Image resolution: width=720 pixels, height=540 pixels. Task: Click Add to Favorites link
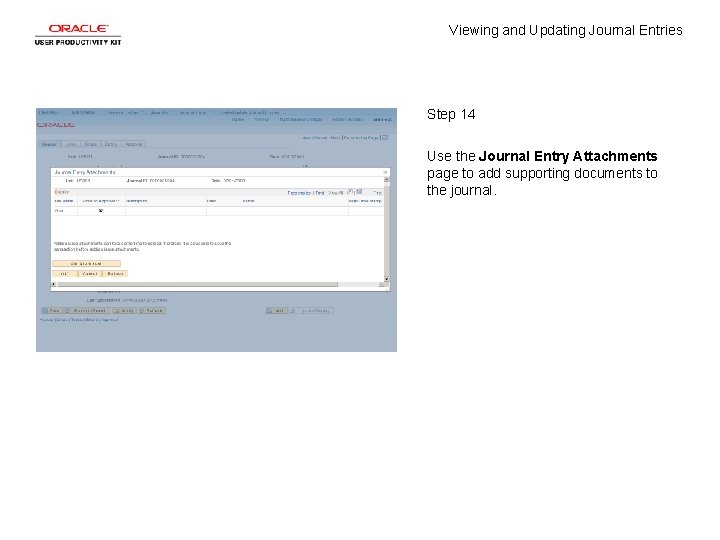(348, 119)
